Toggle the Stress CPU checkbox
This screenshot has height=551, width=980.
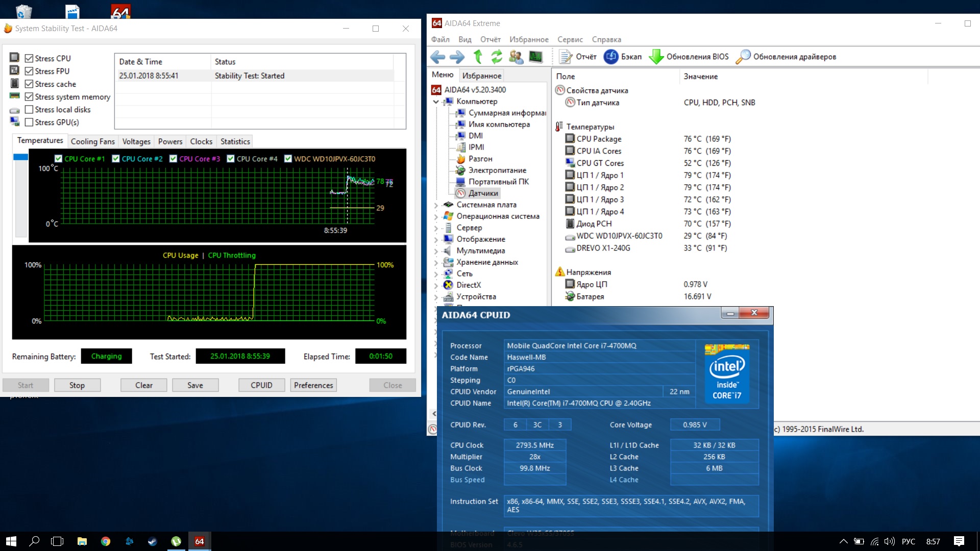click(29, 59)
